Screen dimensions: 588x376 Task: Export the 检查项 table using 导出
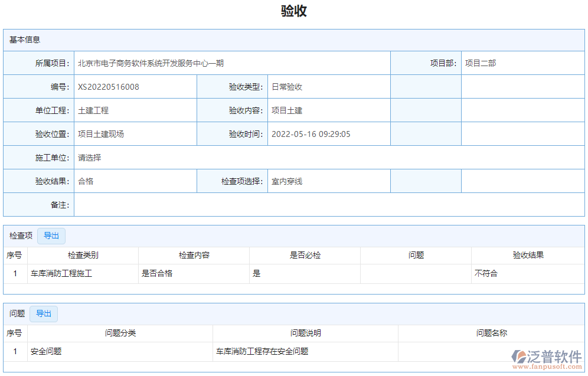(52, 236)
